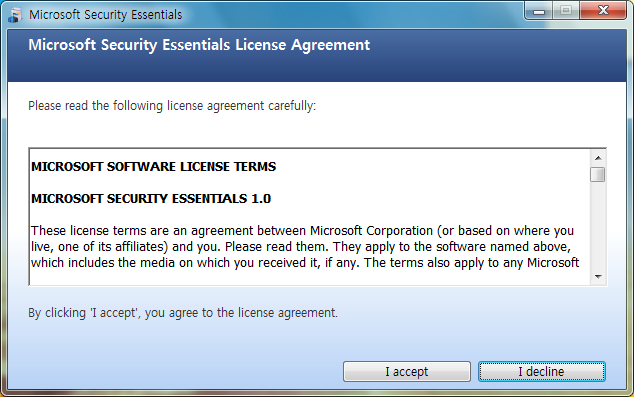The height and width of the screenshot is (397, 634).
Task: Click the 'Microsoft Security Essentials' window title text
Action: [x=106, y=15]
